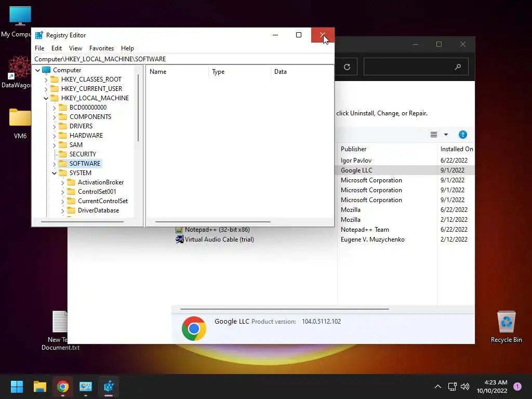
Task: Click the search box in Programs window
Action: click(416, 66)
